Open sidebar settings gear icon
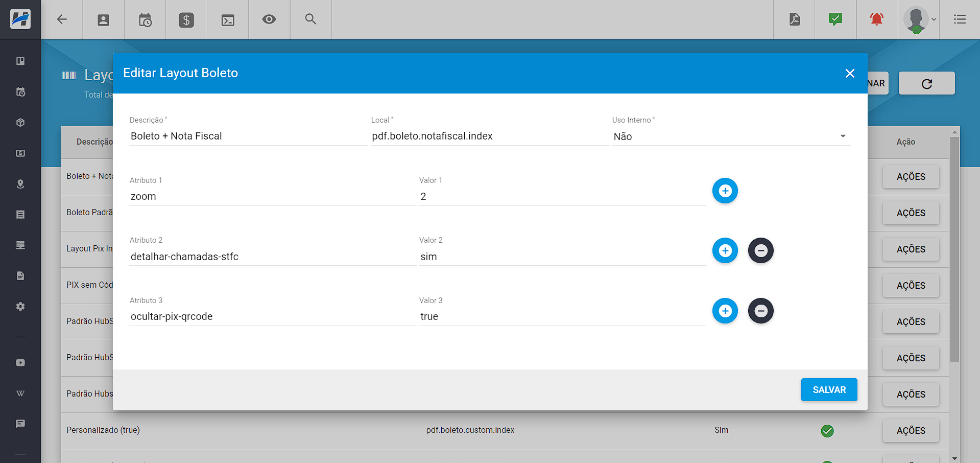The height and width of the screenshot is (463, 980). [x=20, y=307]
